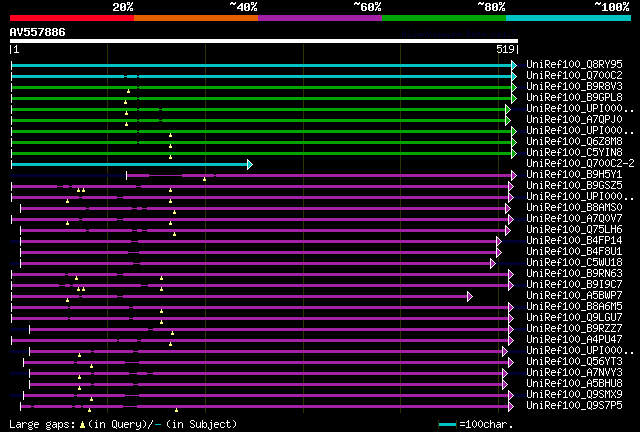640x432 pixels.
Task: Click the AV557886 query name
Action: [x=38, y=33]
